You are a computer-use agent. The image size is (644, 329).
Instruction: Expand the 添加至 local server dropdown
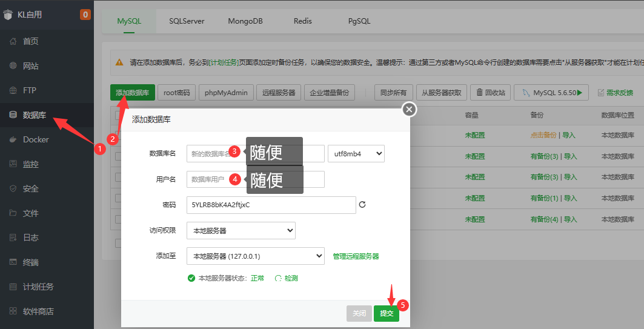[255, 256]
